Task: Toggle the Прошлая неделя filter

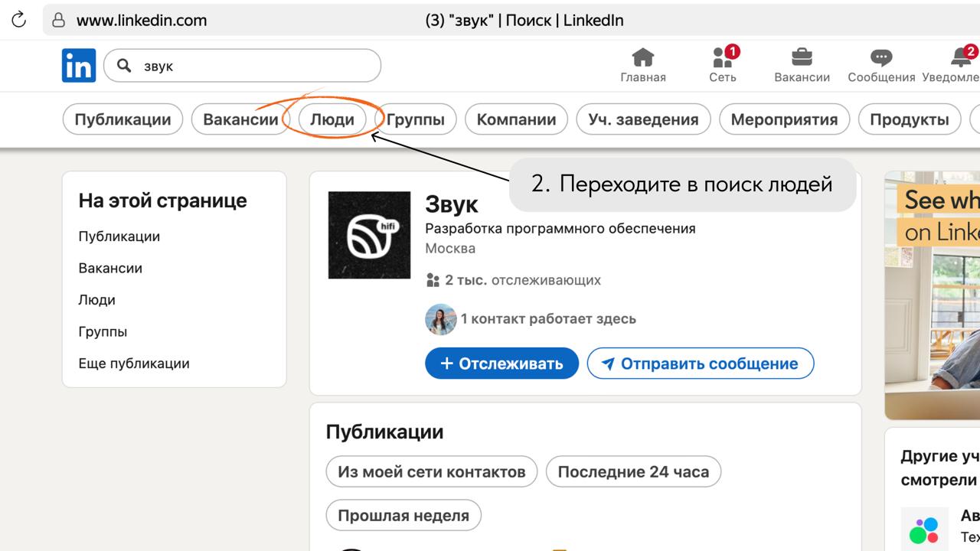Action: (403, 515)
